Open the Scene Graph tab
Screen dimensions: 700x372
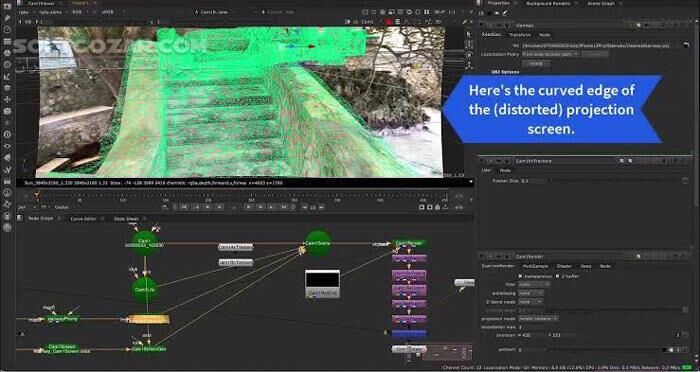[600, 4]
